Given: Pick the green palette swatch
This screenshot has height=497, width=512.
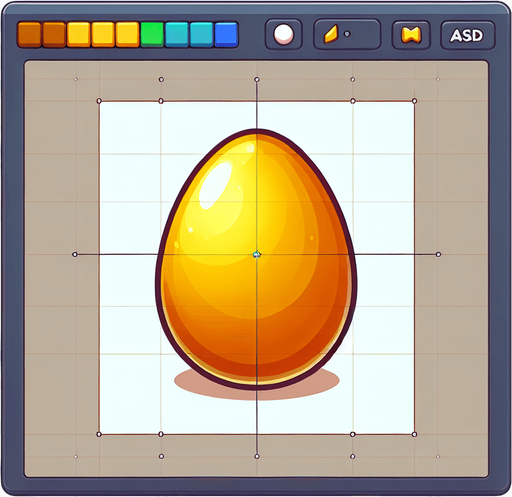Looking at the screenshot, I should tap(152, 34).
